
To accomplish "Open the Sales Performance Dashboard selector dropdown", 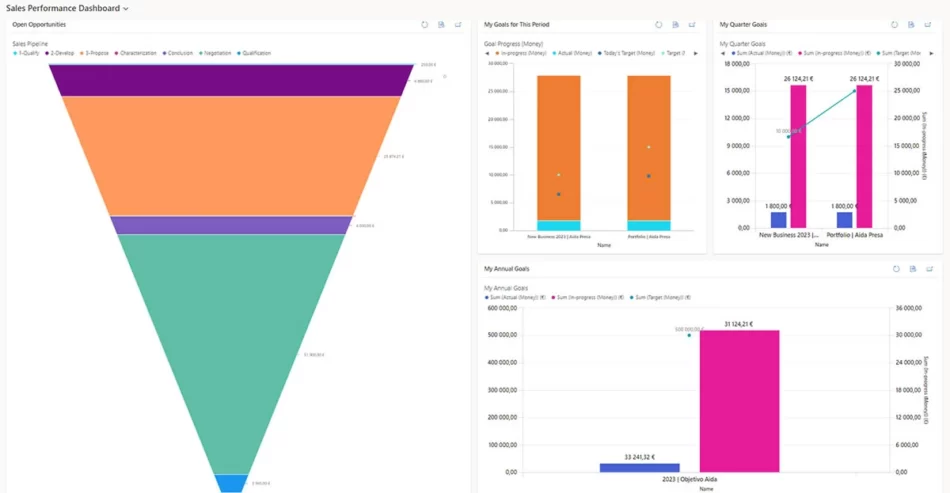I will click(125, 8).
